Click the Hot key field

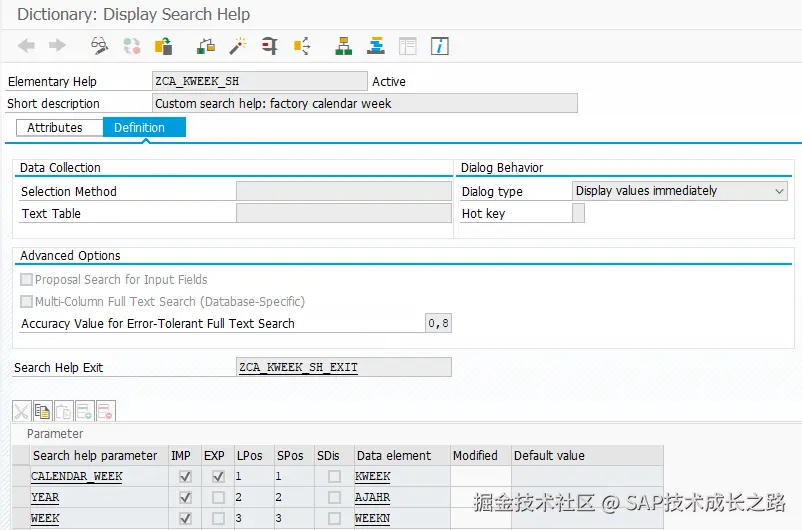pos(578,213)
